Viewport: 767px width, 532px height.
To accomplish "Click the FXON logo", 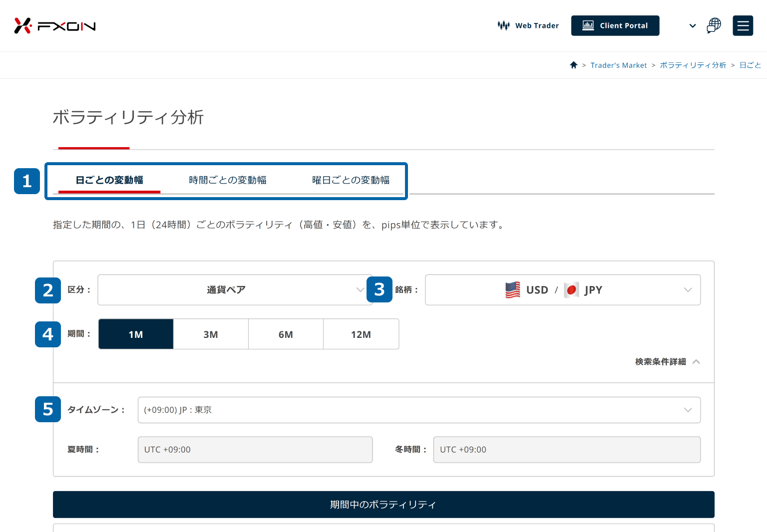I will click(55, 25).
